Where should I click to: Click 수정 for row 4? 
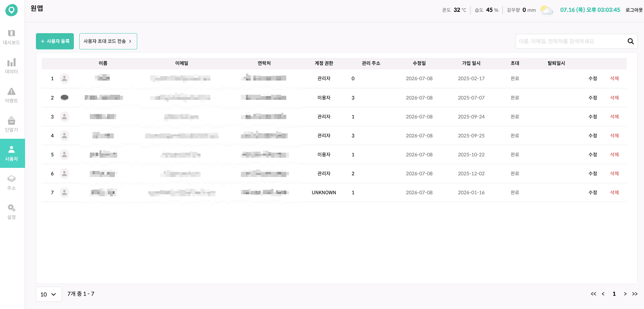point(593,136)
